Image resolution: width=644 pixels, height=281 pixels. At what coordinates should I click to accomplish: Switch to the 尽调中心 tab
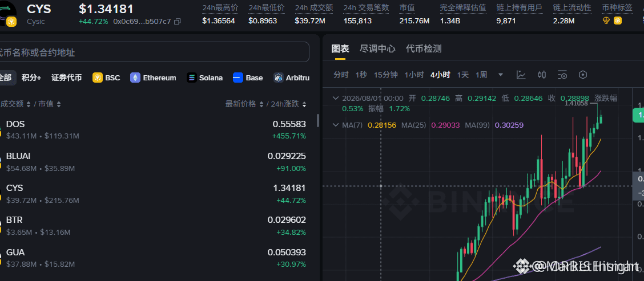click(377, 49)
